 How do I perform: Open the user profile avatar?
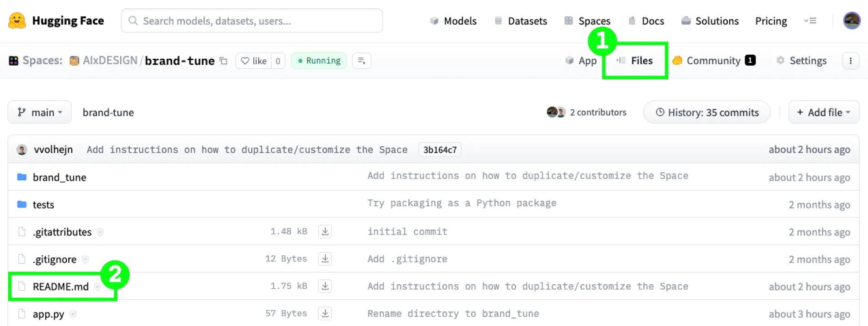(x=851, y=20)
